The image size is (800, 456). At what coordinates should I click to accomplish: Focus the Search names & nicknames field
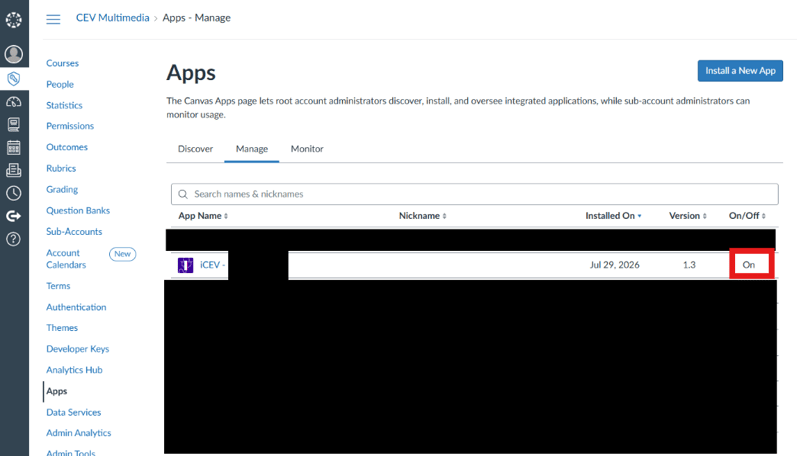(474, 194)
